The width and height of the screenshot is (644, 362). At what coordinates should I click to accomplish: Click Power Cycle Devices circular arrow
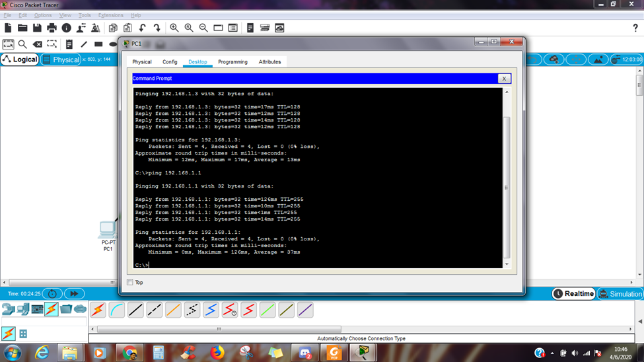tap(52, 294)
